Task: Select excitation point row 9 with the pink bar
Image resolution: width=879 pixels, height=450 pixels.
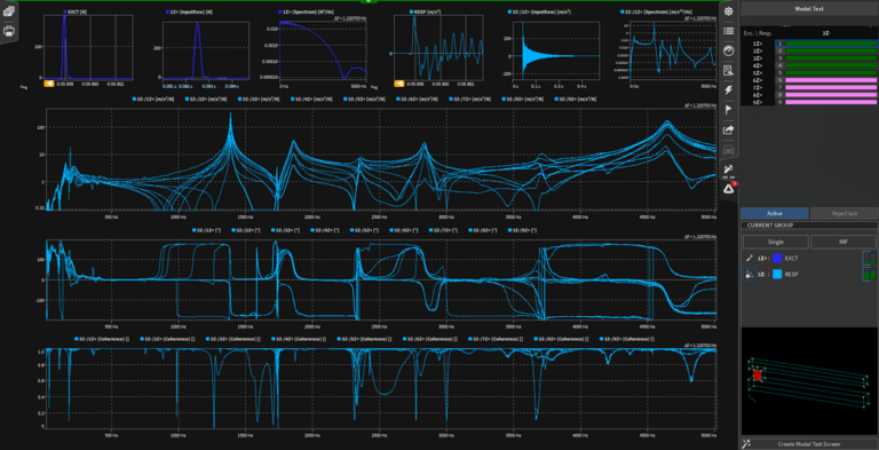Action: click(827, 102)
